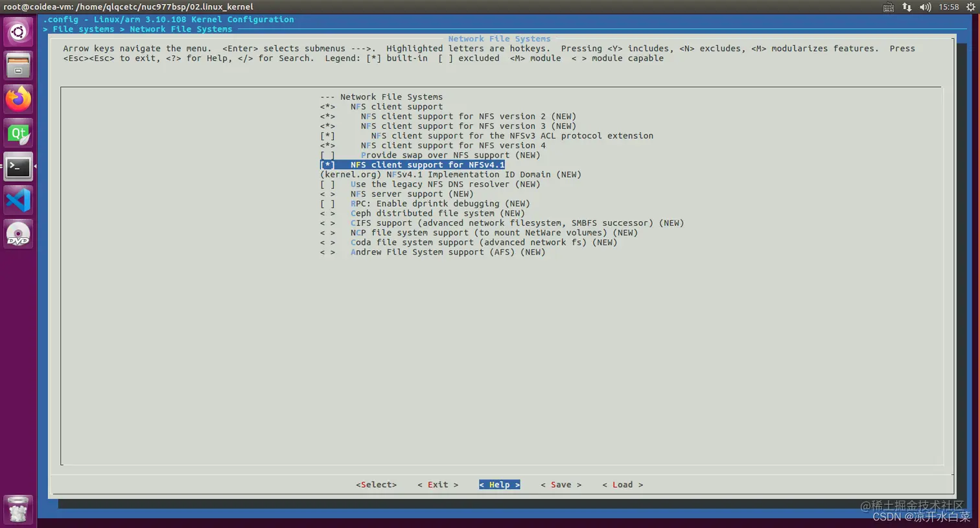This screenshot has width=980, height=528.
Task: Launch Visual Studio Code from dock
Action: click(18, 200)
